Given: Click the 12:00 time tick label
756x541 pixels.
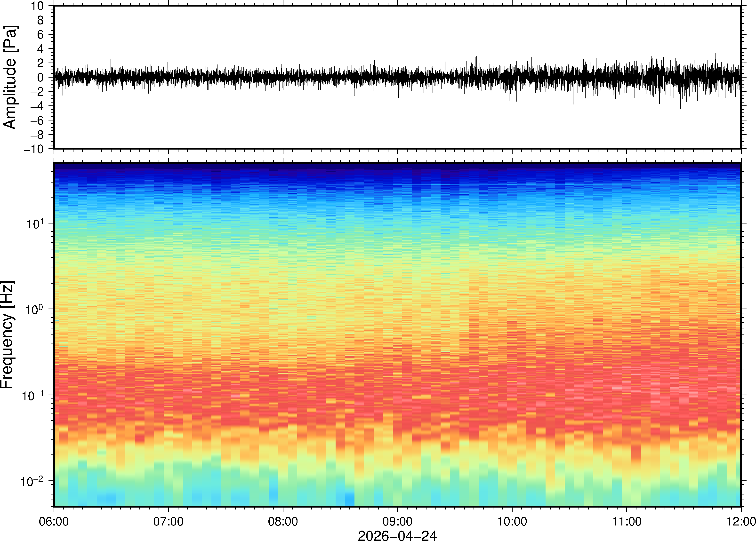Looking at the screenshot, I should tap(741, 521).
